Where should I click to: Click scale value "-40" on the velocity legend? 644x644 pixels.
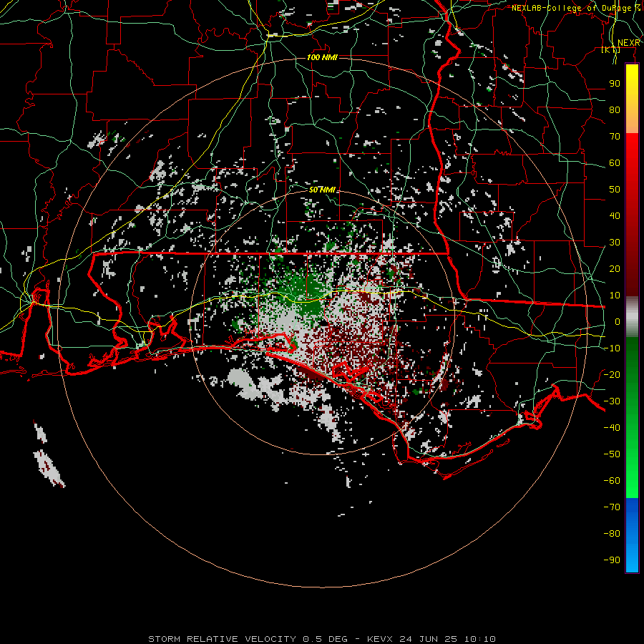[x=612, y=428]
